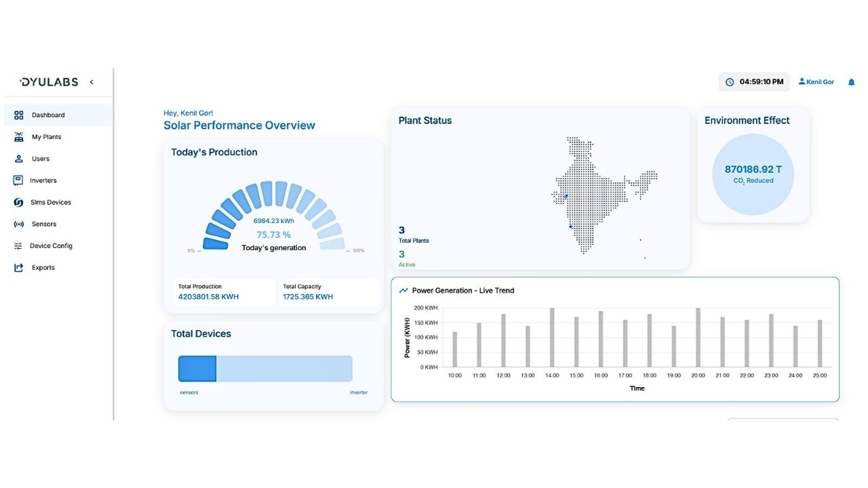The height and width of the screenshot is (488, 868).
Task: Go to the Device Config page
Action: click(x=51, y=246)
